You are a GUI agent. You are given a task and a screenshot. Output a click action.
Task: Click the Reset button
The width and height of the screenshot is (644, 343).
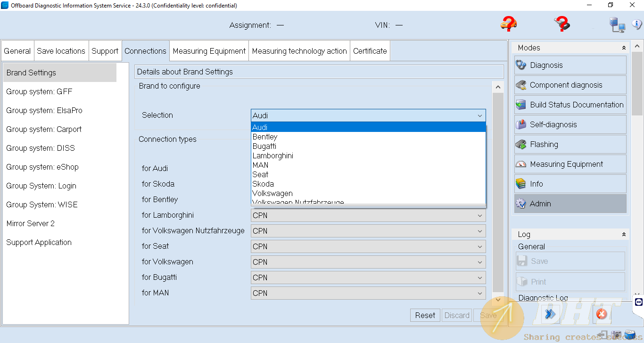(425, 315)
